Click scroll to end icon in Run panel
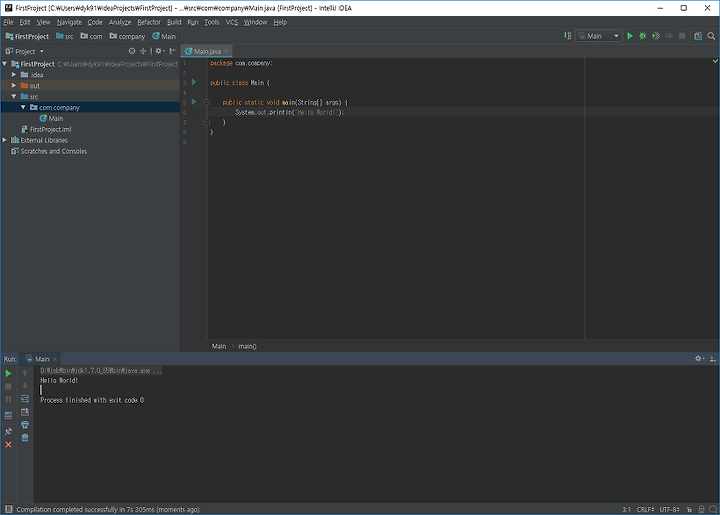The image size is (720, 515). coord(25,412)
